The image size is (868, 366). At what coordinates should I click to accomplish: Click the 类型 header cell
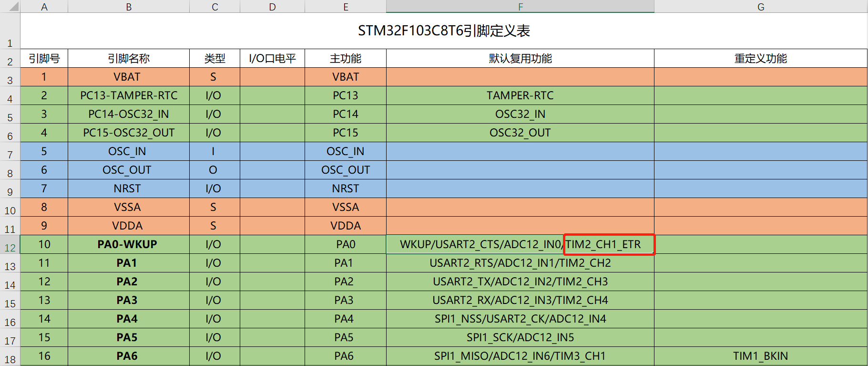[x=215, y=58]
